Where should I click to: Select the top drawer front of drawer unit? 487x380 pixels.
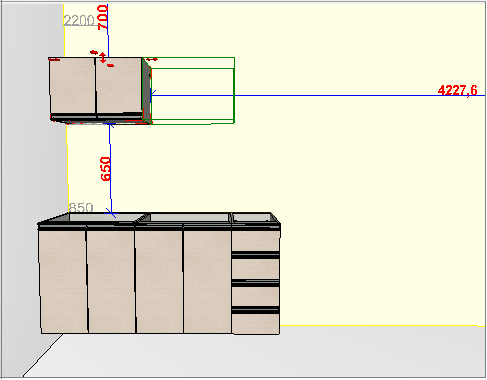(256, 241)
